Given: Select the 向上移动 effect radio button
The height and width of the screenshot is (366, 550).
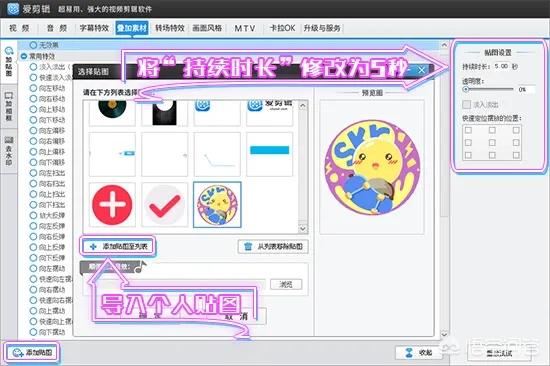Looking at the screenshot, I should [33, 109].
